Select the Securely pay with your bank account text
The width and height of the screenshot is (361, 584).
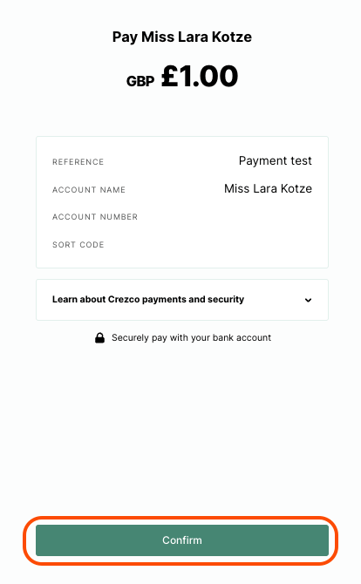coord(191,338)
